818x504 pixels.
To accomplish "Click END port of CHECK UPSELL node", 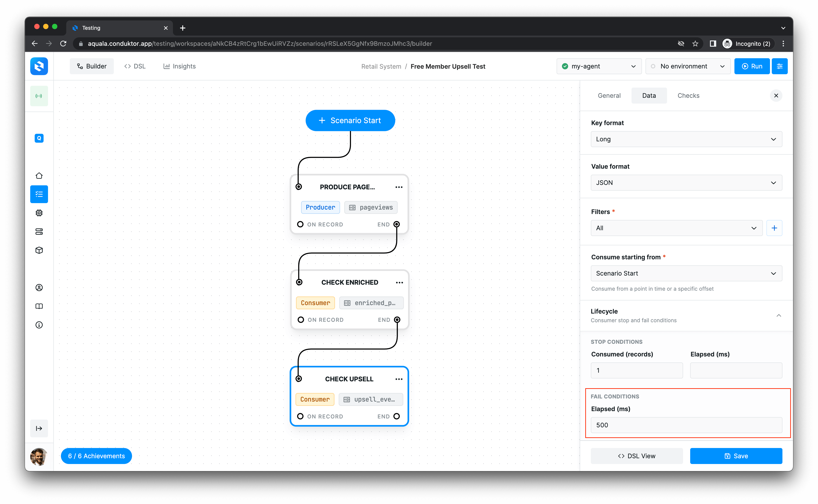I will click(396, 416).
